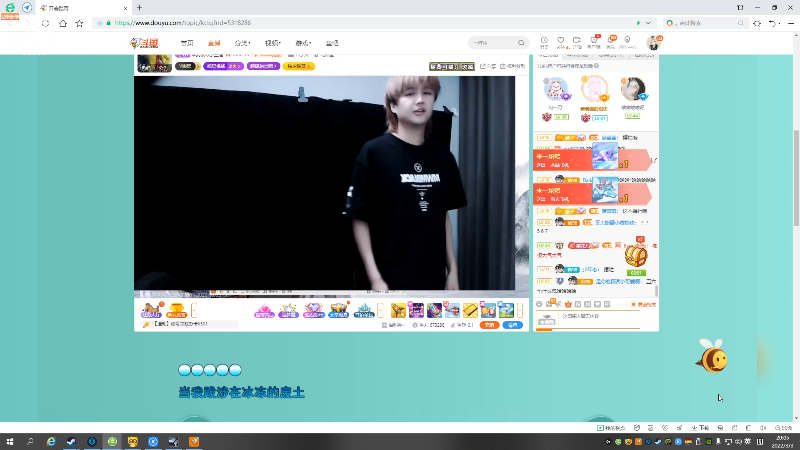The width and height of the screenshot is (800, 450).
Task: Click the lower red gift banner in chat
Action: point(592,193)
